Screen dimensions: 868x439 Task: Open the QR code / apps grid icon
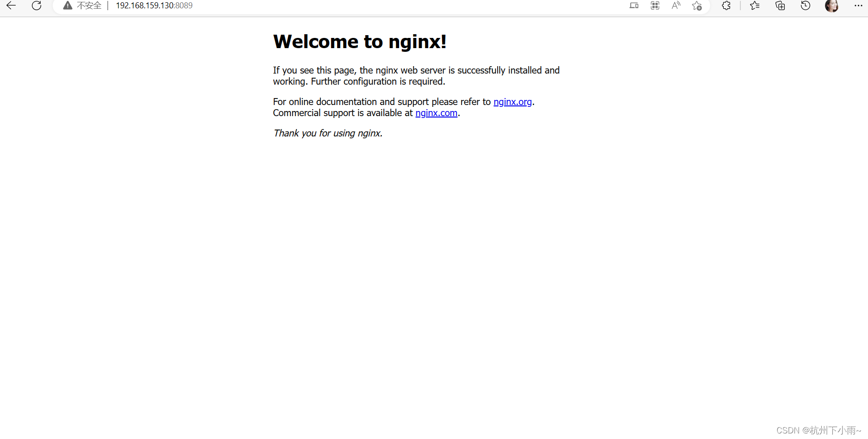(x=655, y=6)
